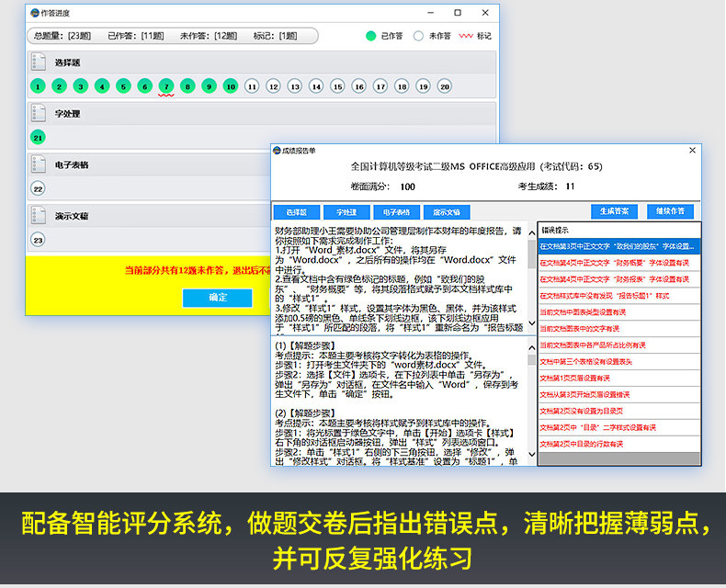Select error about 财务报表 font setting

pyautogui.click(x=619, y=279)
